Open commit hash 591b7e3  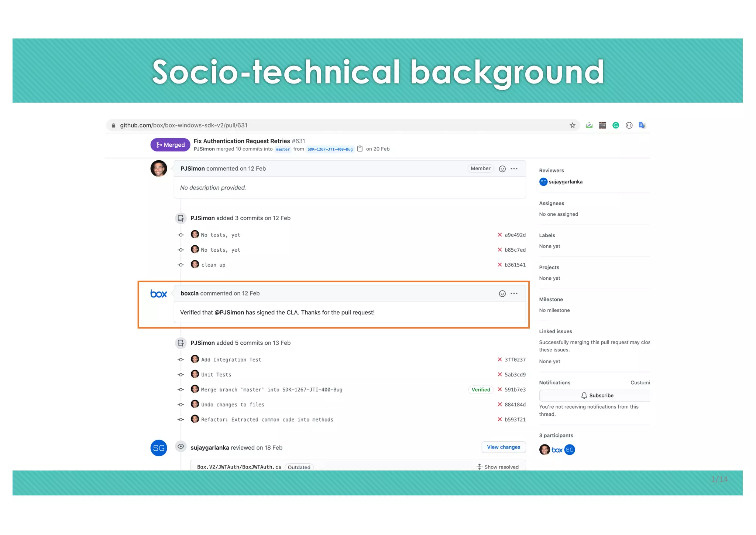coord(515,389)
